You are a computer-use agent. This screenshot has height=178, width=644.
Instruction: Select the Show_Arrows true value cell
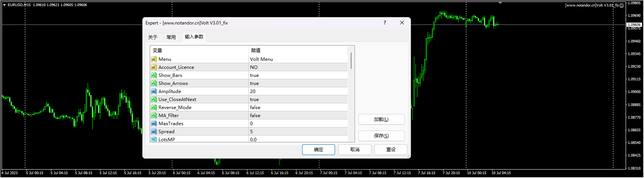point(298,83)
